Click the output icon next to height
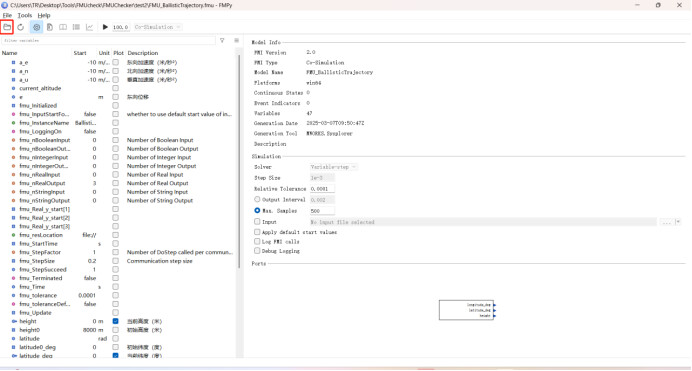 (x=14, y=322)
